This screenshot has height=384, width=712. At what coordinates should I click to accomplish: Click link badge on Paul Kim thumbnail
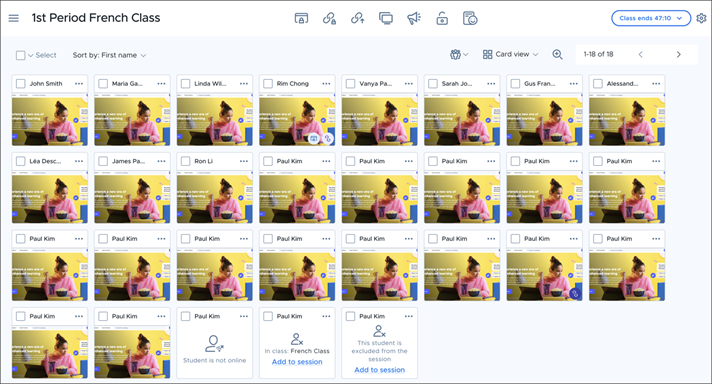(x=575, y=293)
